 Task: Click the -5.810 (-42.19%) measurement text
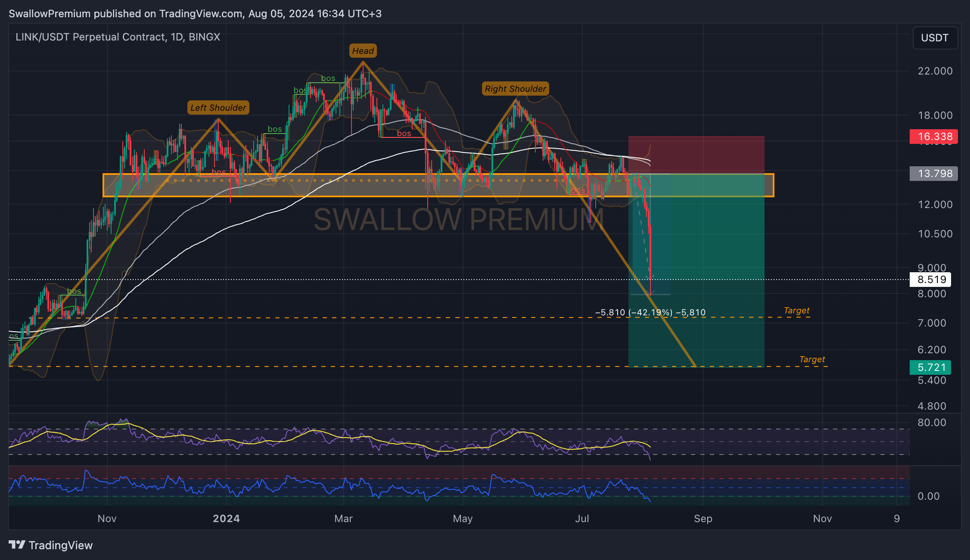click(x=650, y=312)
